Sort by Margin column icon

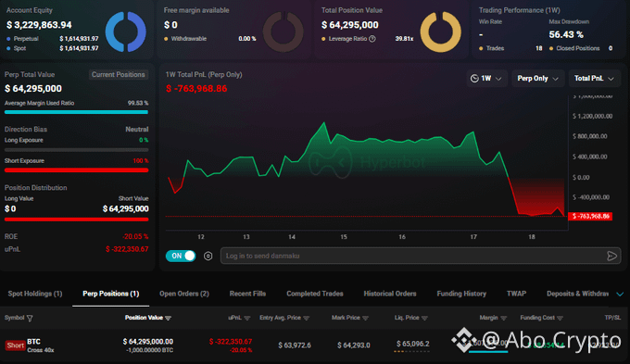click(503, 318)
